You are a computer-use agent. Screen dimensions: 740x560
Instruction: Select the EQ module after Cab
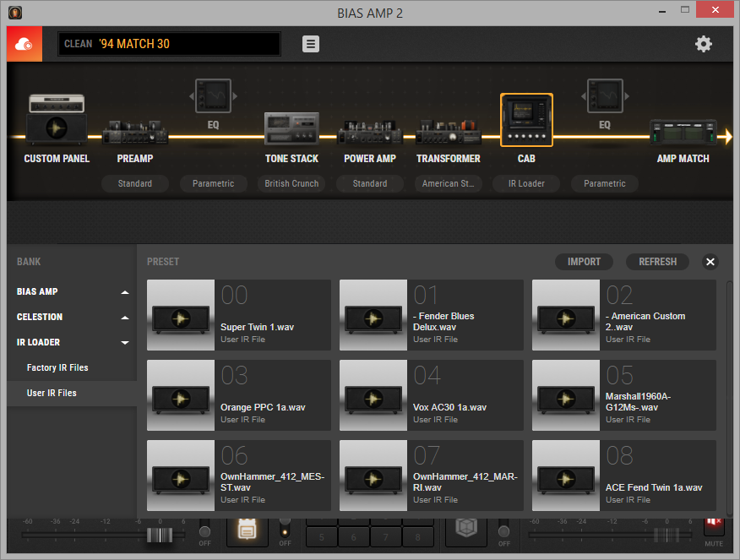[605, 95]
